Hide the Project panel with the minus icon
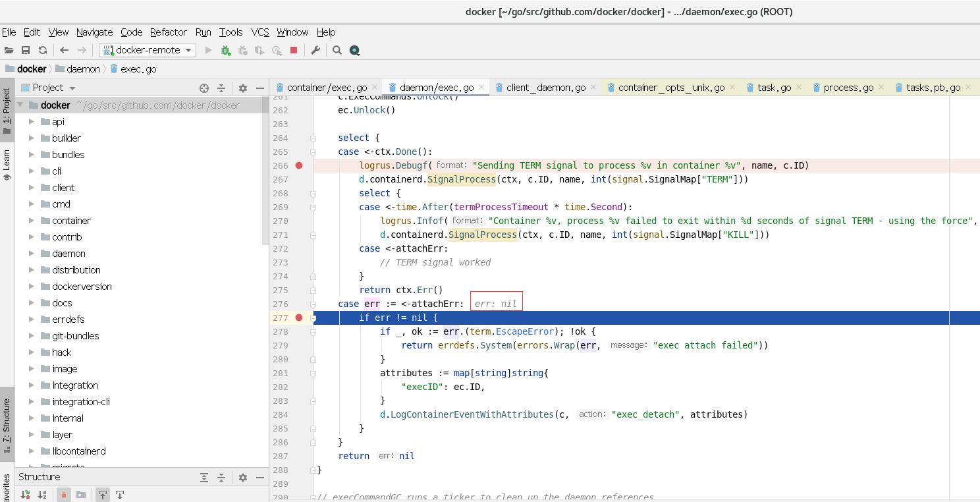This screenshot has height=502, width=980. [x=260, y=88]
